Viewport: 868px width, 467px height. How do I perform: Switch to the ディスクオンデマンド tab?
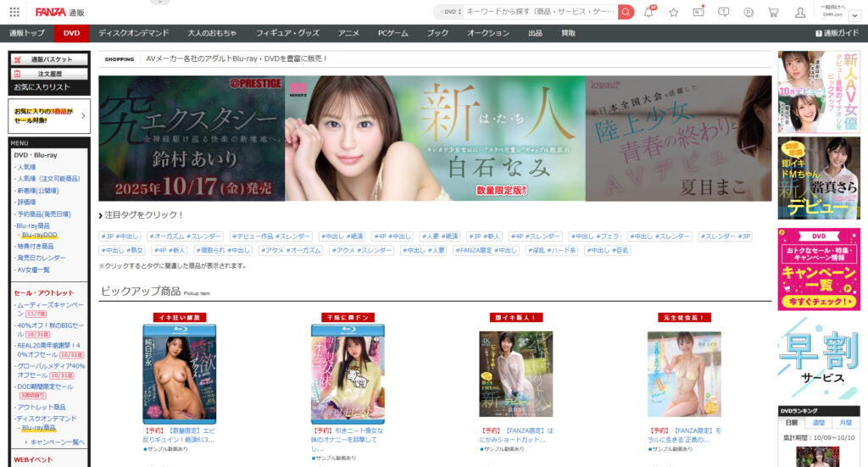[132, 33]
